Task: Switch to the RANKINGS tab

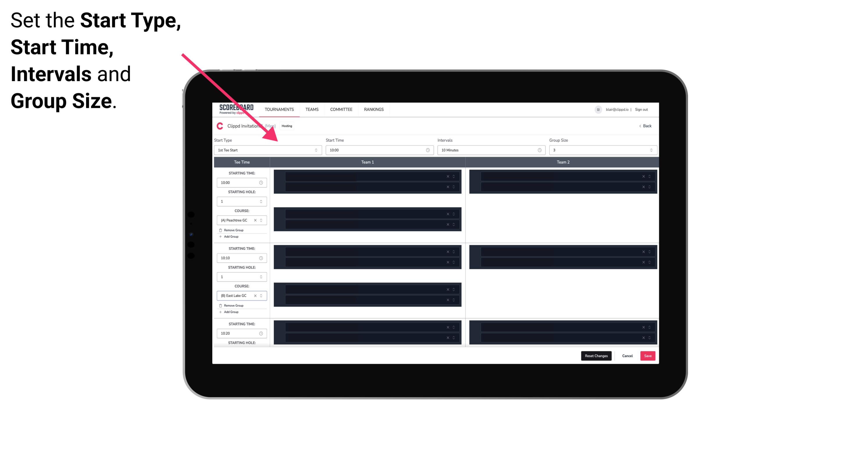Action: (x=374, y=109)
